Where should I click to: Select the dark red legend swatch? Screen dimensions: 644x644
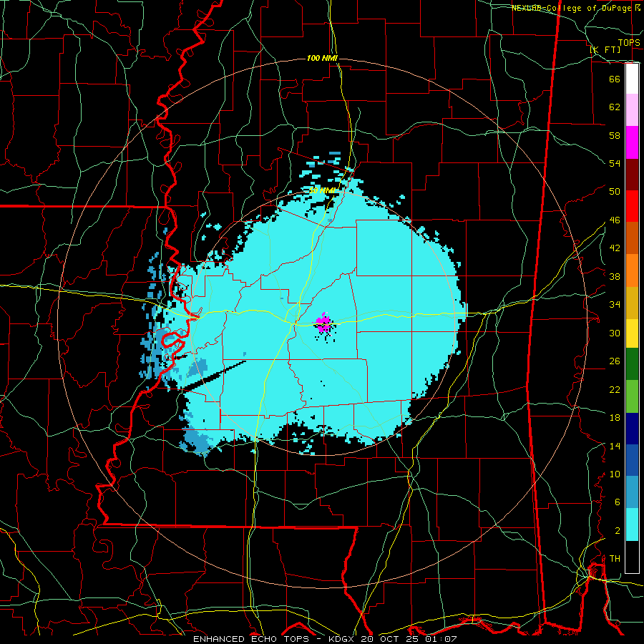point(632,174)
